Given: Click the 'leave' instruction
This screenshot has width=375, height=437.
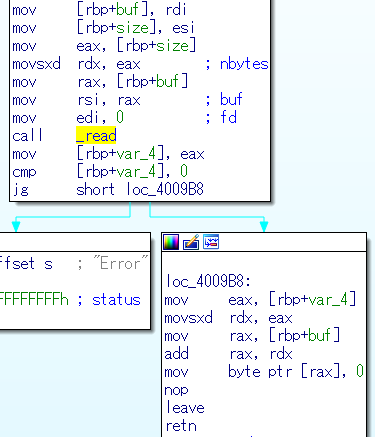Looking at the screenshot, I should point(185,407).
